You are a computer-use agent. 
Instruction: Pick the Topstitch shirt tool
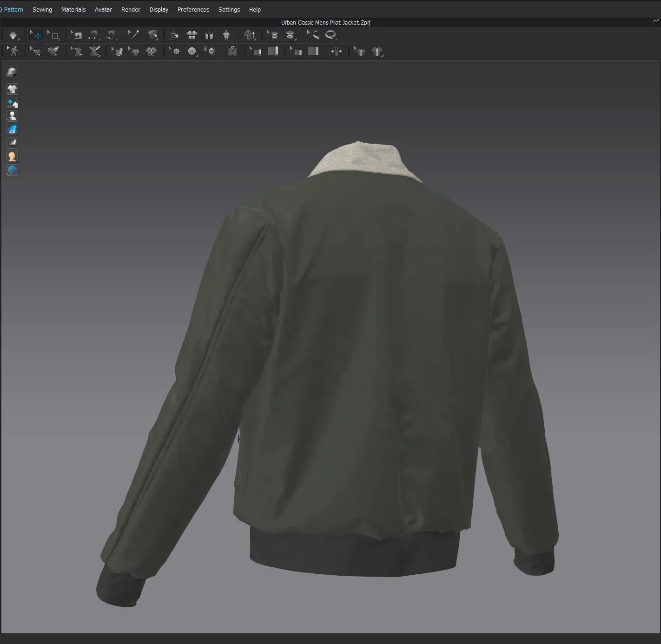point(377,51)
